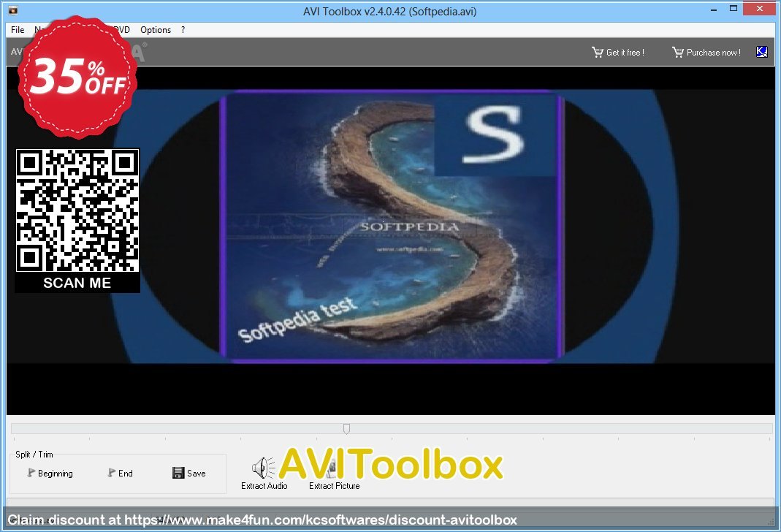Save the trimmed video
The width and height of the screenshot is (781, 532).
point(189,474)
